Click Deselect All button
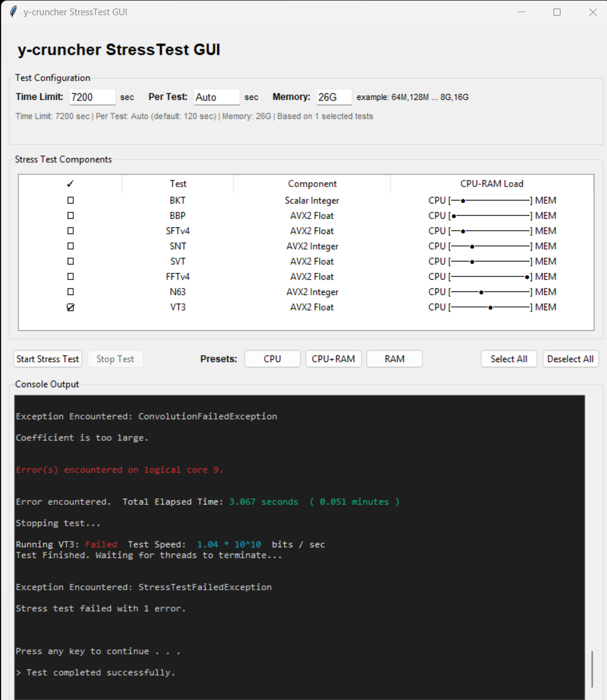The width and height of the screenshot is (607, 700). (x=570, y=359)
